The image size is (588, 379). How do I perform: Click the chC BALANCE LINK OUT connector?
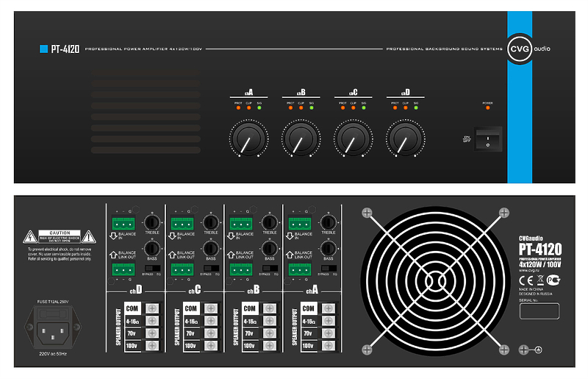(x=182, y=269)
